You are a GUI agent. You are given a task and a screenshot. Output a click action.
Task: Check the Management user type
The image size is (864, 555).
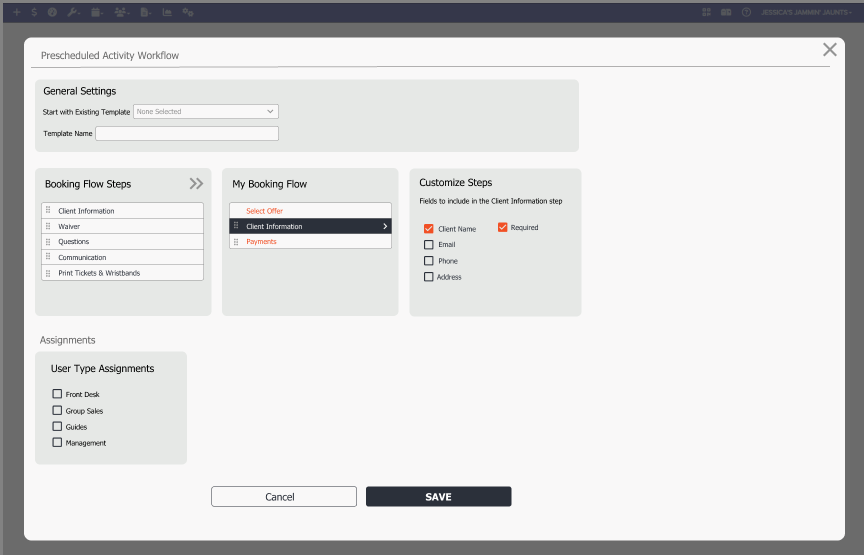click(57, 442)
